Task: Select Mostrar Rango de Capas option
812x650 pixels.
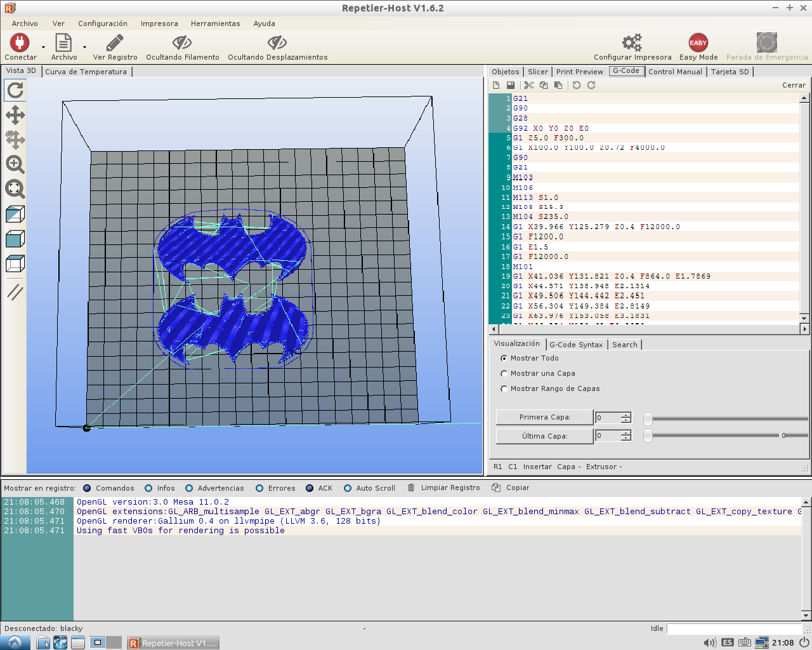Action: tap(504, 388)
